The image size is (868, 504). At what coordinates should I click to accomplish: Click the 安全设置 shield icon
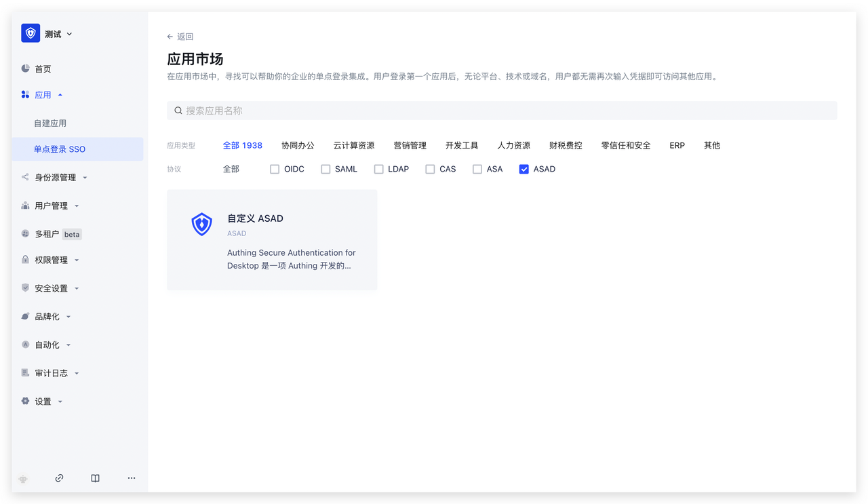26,288
